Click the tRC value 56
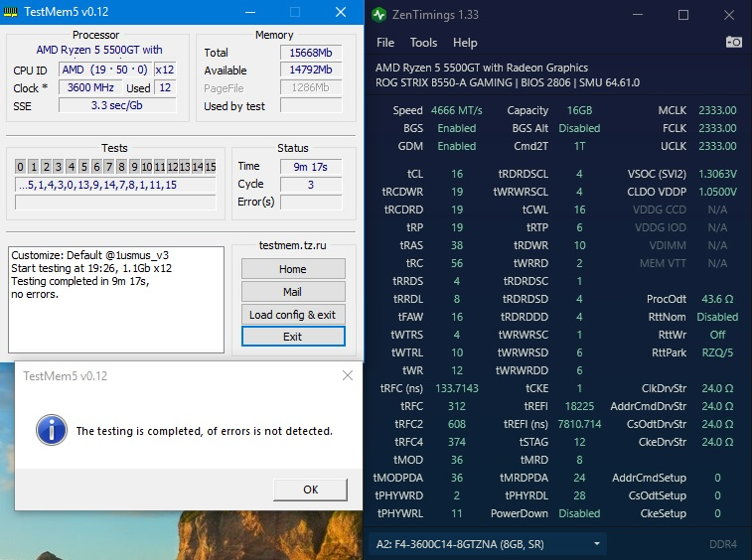Image resolution: width=752 pixels, height=560 pixels. [x=457, y=263]
